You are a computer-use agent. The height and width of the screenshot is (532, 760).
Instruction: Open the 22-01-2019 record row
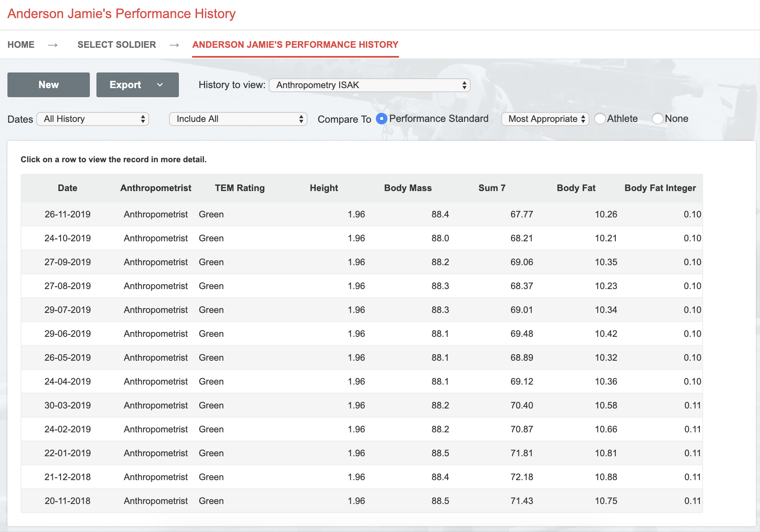(x=362, y=453)
